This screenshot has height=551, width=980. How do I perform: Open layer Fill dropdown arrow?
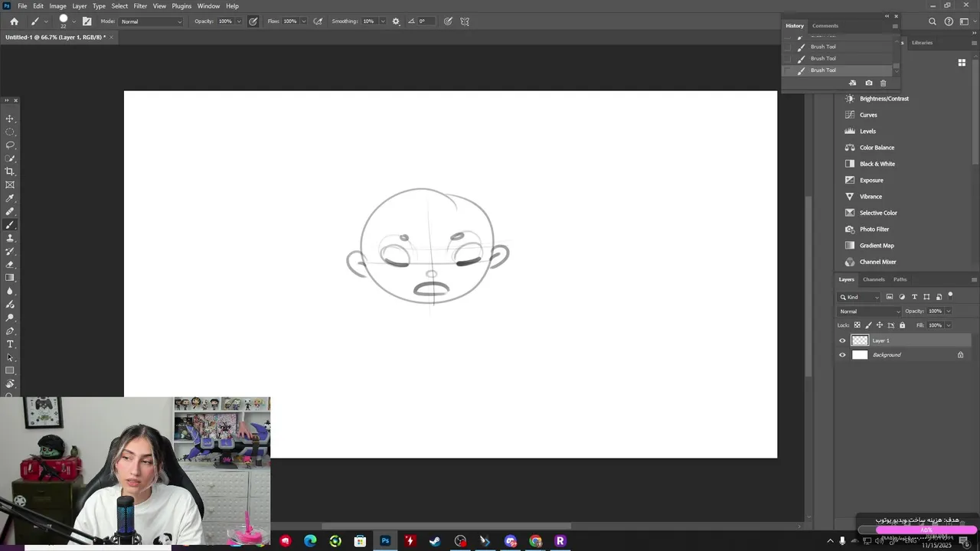coord(948,325)
